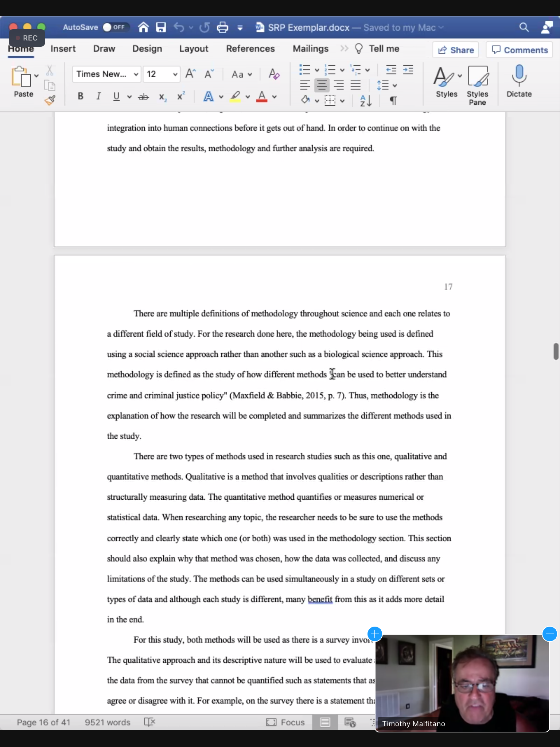Toggle Bold formatting
560x747 pixels.
tap(81, 96)
